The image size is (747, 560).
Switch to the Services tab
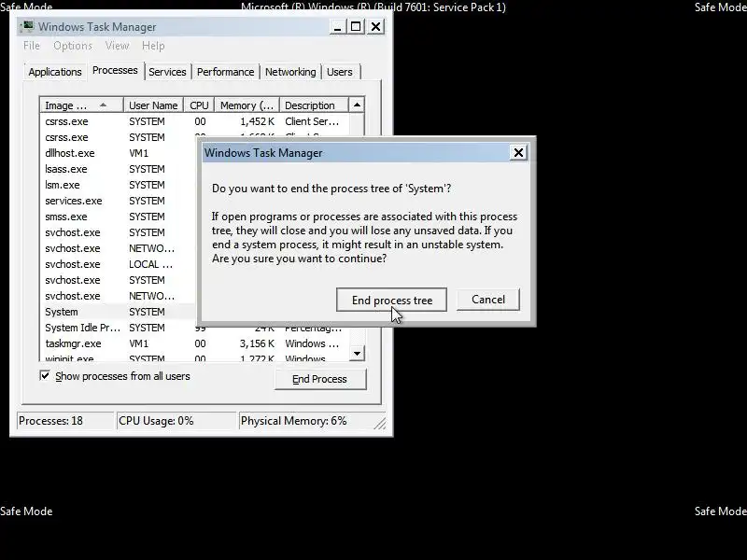coord(167,72)
